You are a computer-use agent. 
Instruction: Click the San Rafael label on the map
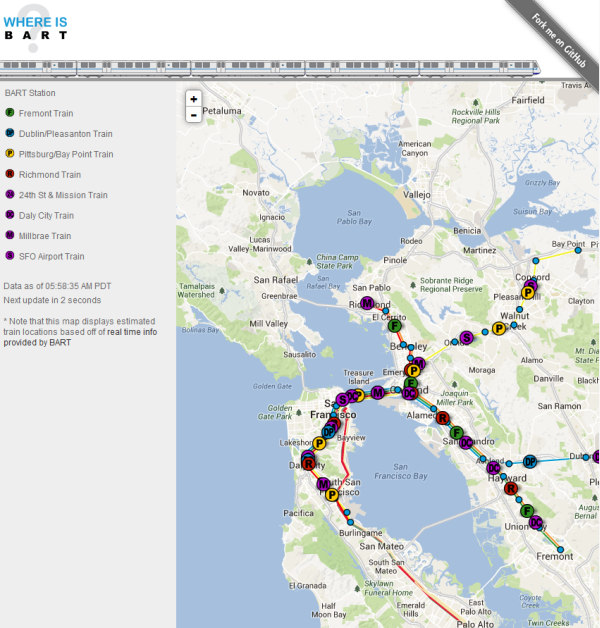pos(276,280)
